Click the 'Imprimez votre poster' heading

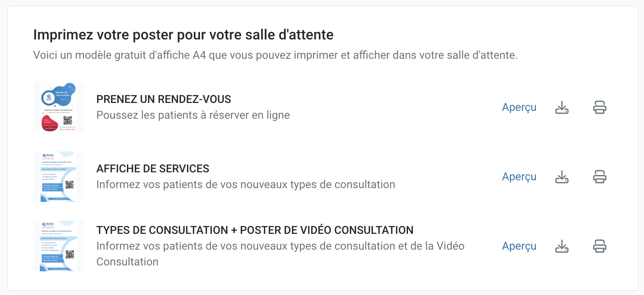tap(183, 35)
